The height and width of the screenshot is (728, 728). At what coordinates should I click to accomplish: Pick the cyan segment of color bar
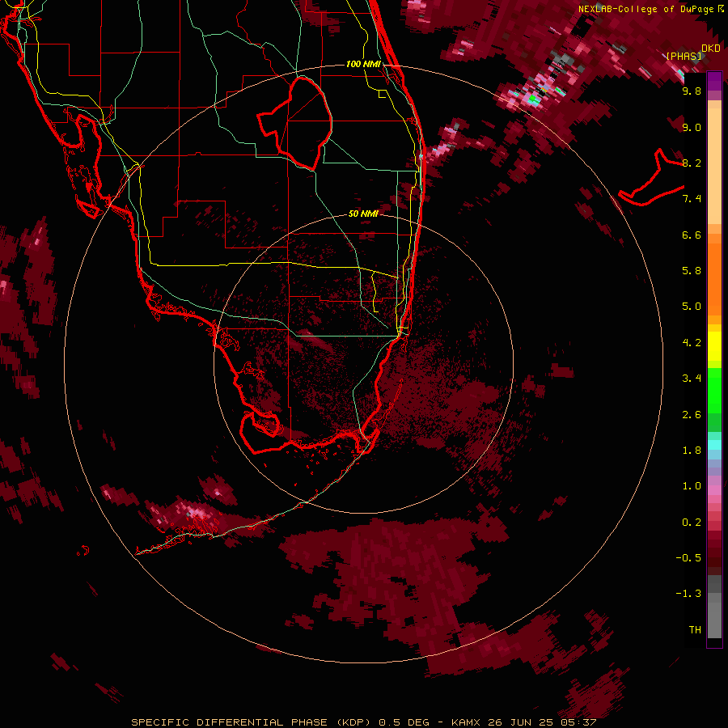coord(714,445)
